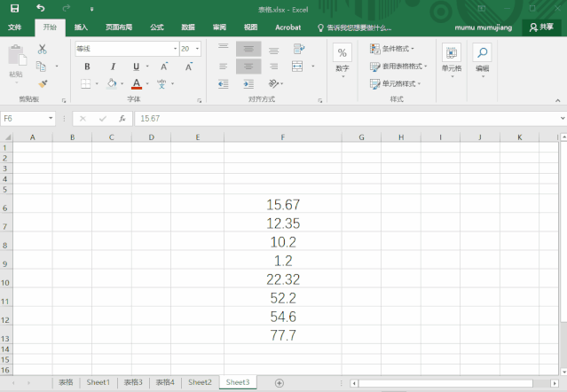Screen dimensions: 567x392
Task: Click the Wrap Text icon
Action: tap(299, 49)
